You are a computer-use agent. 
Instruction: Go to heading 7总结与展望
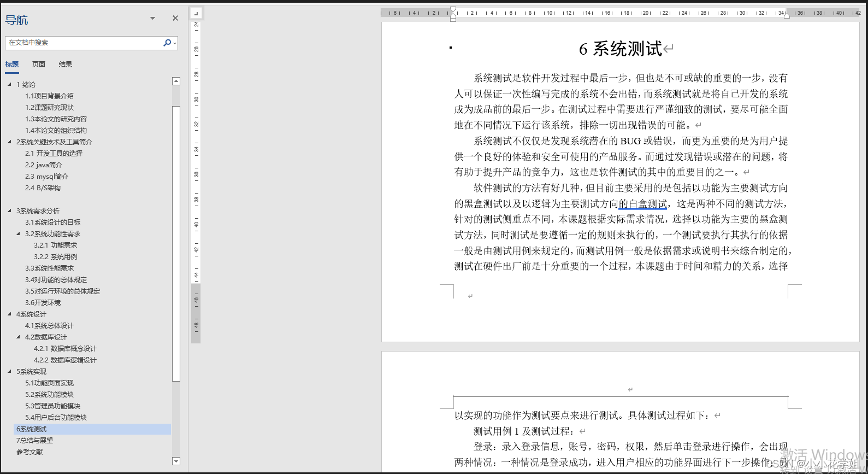pyautogui.click(x=34, y=440)
